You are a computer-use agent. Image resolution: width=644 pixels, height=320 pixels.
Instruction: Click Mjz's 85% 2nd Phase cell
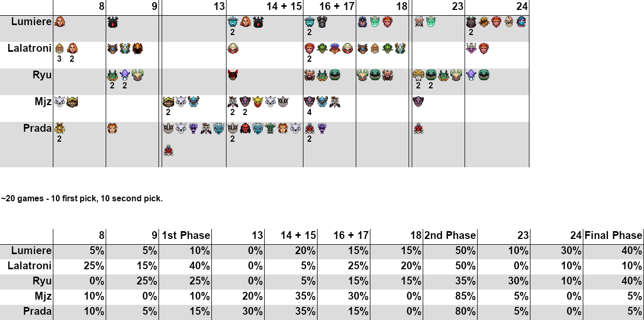(x=450, y=296)
